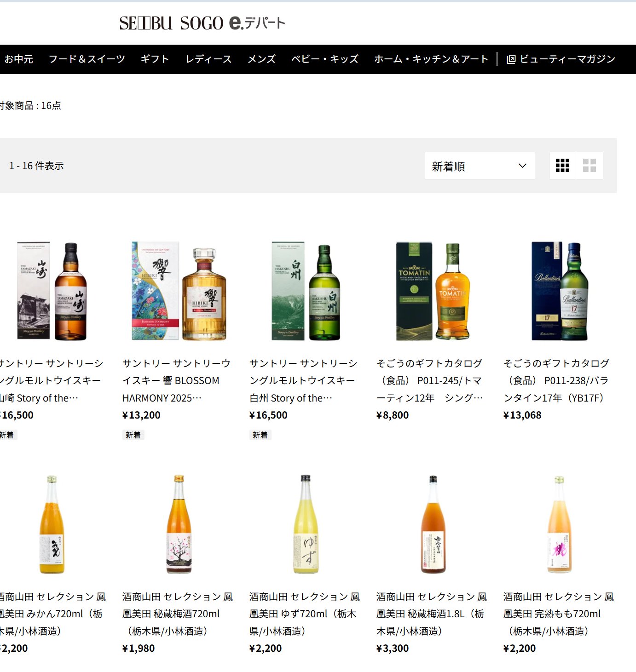Open the 響 BLOSSOM HARMONY product image
This screenshot has height=672, width=636.
point(179,291)
